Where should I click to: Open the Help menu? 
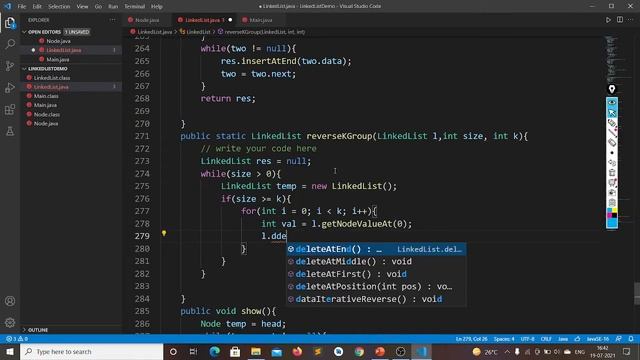click(x=157, y=7)
